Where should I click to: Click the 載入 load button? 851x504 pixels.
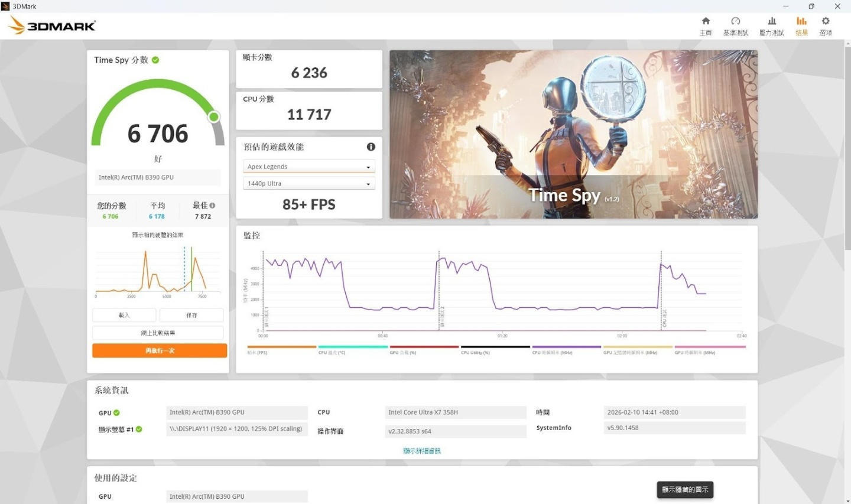(124, 316)
